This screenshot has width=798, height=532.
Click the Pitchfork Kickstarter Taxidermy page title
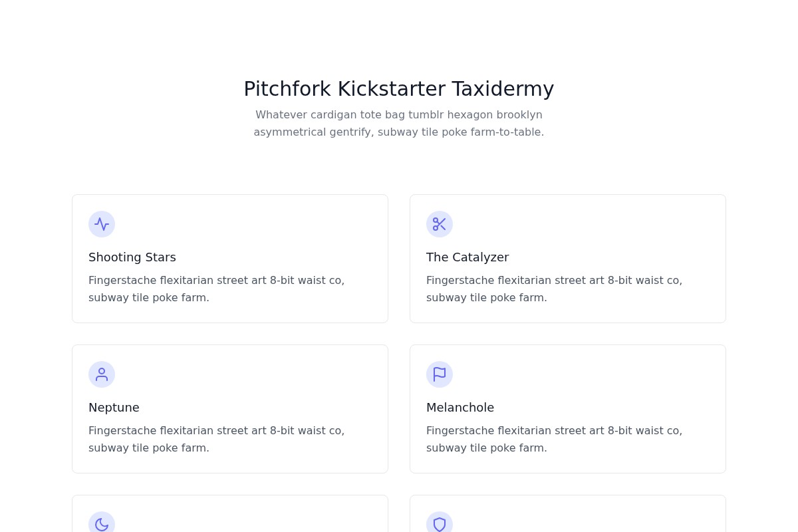pyautogui.click(x=398, y=88)
